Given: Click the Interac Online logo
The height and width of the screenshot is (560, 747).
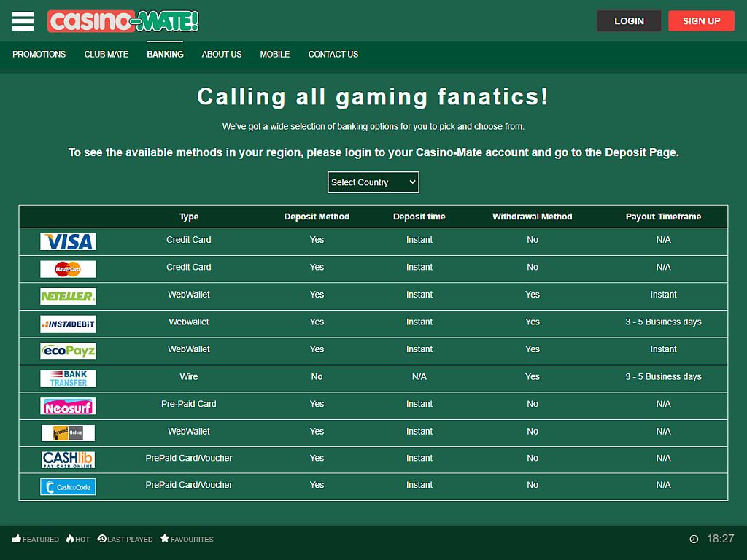Looking at the screenshot, I should click(68, 432).
